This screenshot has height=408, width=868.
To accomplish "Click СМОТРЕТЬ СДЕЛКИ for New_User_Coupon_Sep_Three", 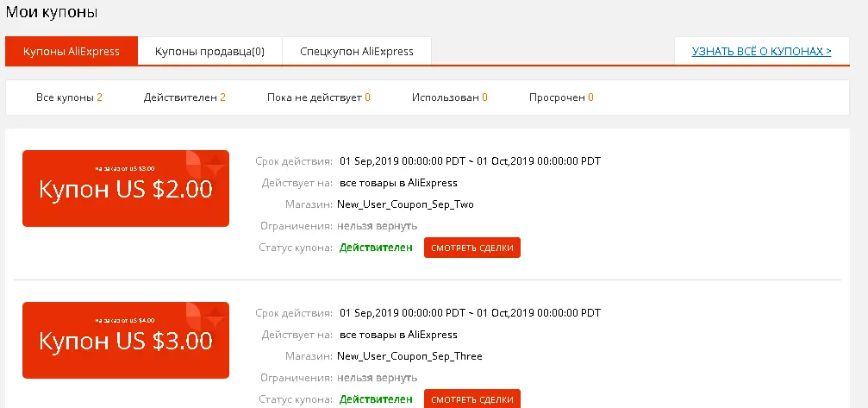I will click(472, 399).
